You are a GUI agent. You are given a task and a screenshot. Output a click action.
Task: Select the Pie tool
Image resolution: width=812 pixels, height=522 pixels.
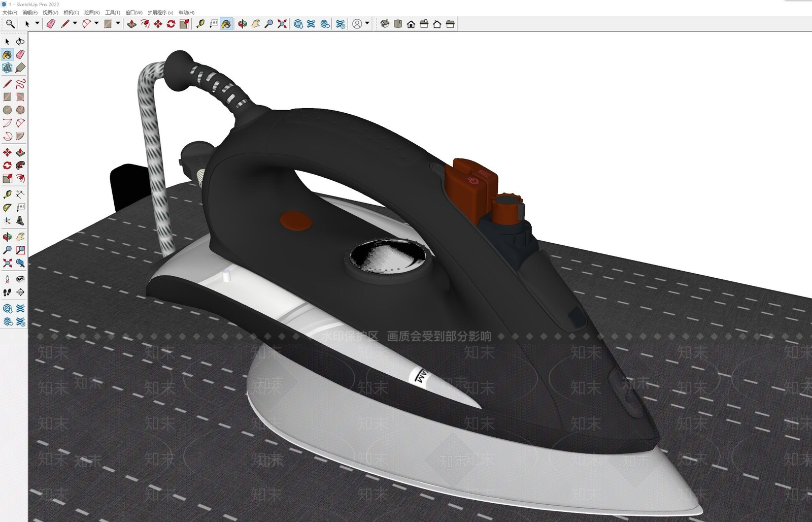(x=20, y=137)
